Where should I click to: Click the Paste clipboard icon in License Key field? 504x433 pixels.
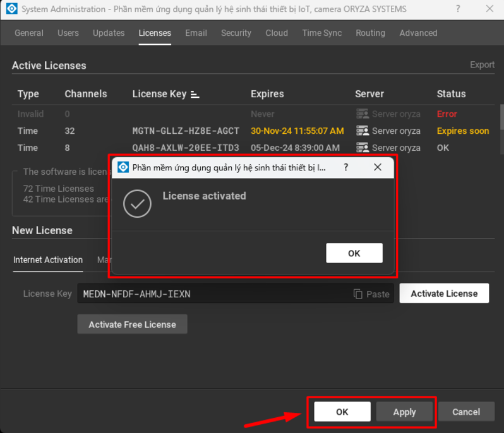357,294
